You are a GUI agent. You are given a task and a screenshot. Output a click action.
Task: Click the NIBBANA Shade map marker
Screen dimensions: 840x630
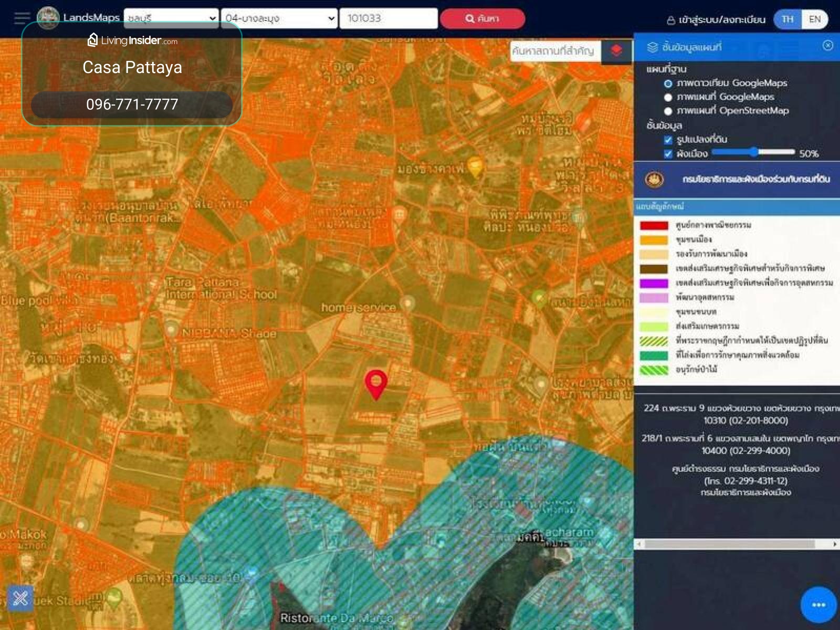(171, 330)
